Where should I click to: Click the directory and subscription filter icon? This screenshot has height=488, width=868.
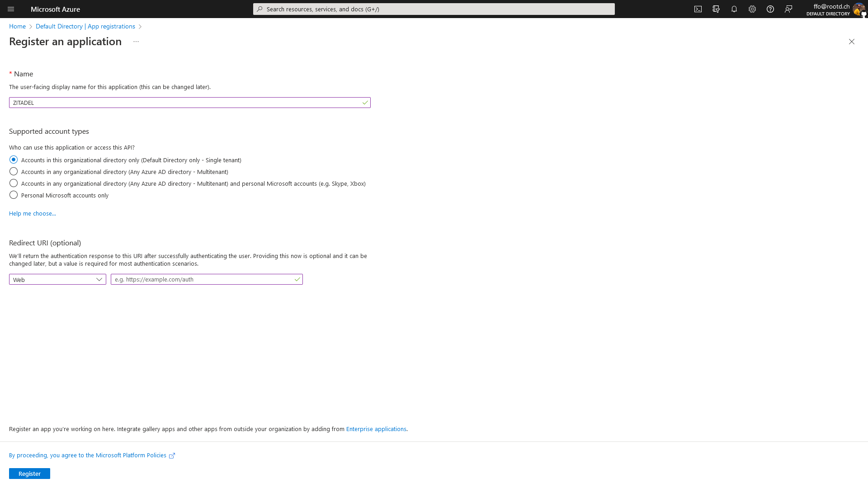pos(716,9)
